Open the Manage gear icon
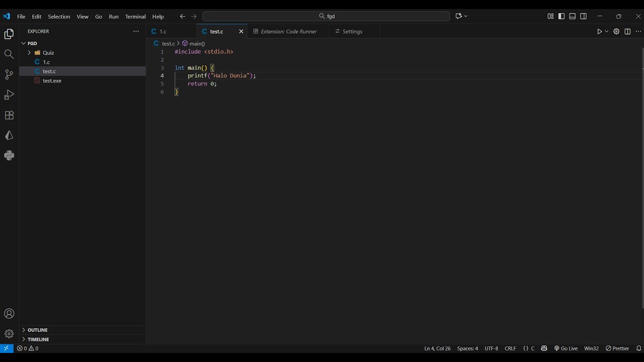 (9, 334)
